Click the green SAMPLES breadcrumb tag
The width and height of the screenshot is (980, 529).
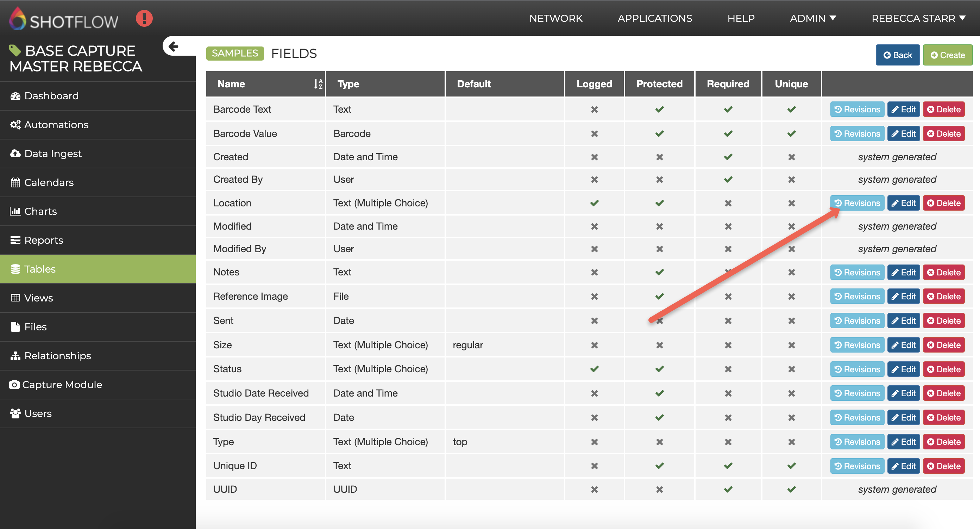pos(235,53)
